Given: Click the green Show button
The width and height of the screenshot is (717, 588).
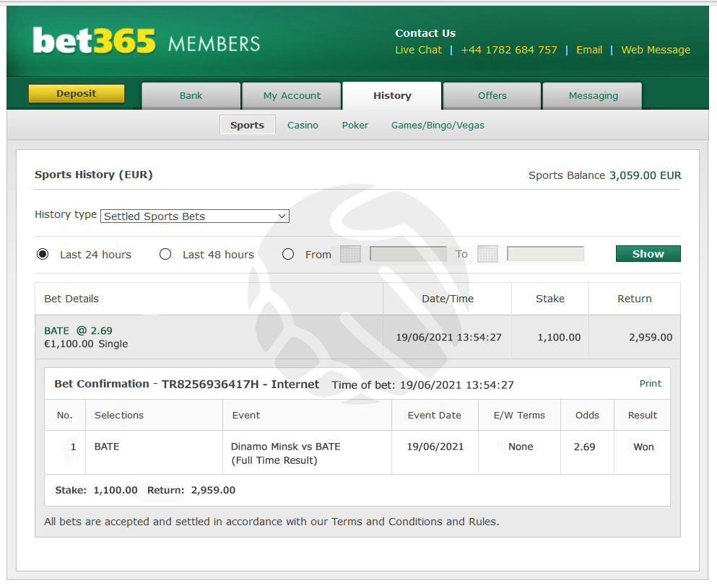Looking at the screenshot, I should (648, 253).
